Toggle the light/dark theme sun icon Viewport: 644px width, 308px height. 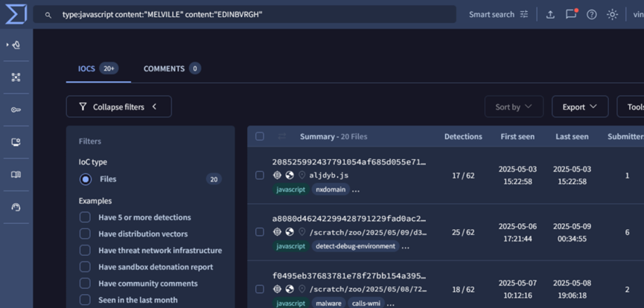pyautogui.click(x=612, y=14)
